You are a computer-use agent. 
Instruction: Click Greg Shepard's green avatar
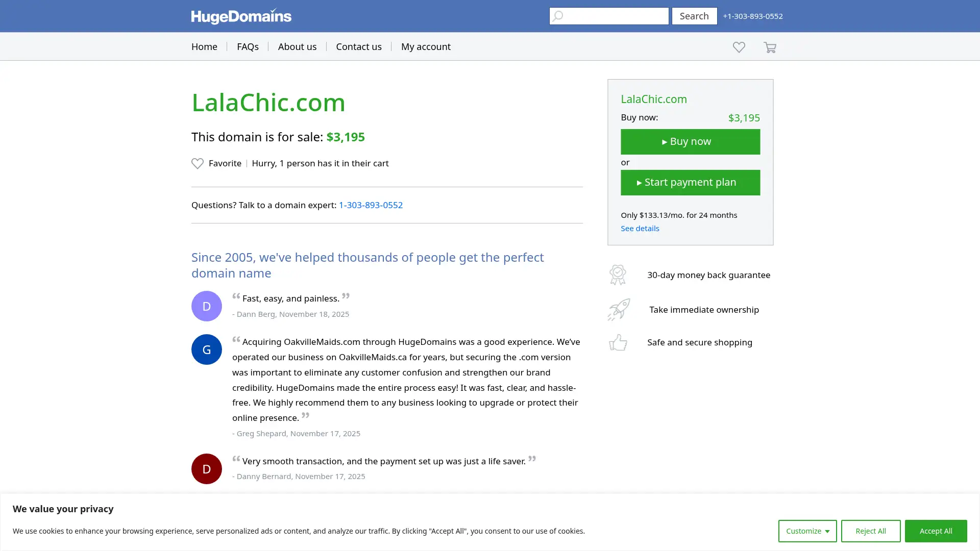click(206, 349)
